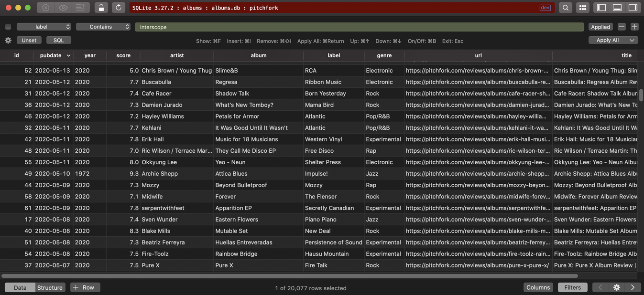Go to previous page arrow
Viewport: 644px width, 295px height.
click(x=600, y=287)
